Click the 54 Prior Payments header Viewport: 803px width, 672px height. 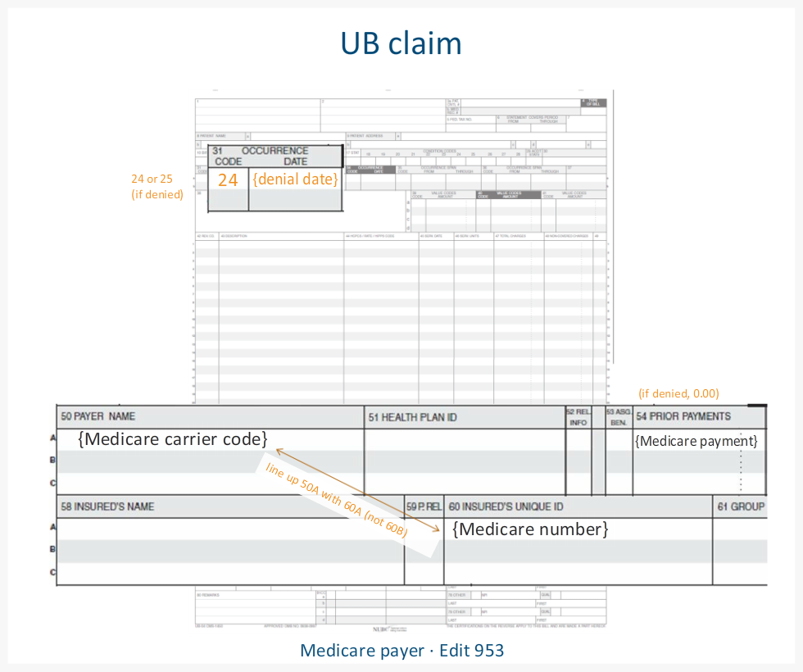point(683,417)
